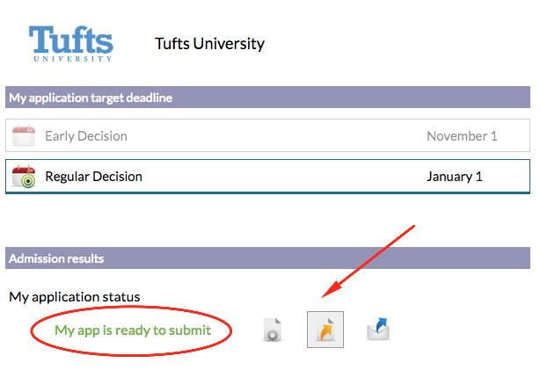This screenshot has width=540, height=392.
Task: Select the 'Early Decision' label text
Action: [86, 136]
